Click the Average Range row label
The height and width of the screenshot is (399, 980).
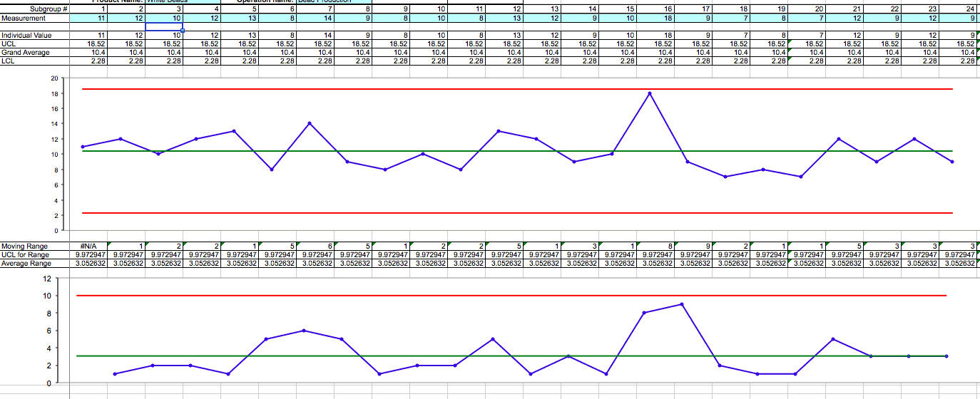point(34,263)
